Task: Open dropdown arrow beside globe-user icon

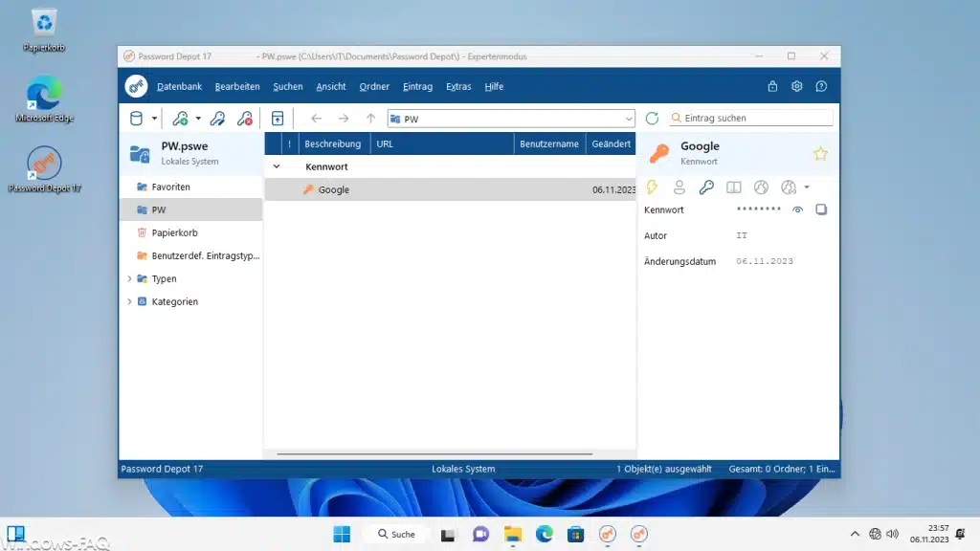Action: [807, 187]
